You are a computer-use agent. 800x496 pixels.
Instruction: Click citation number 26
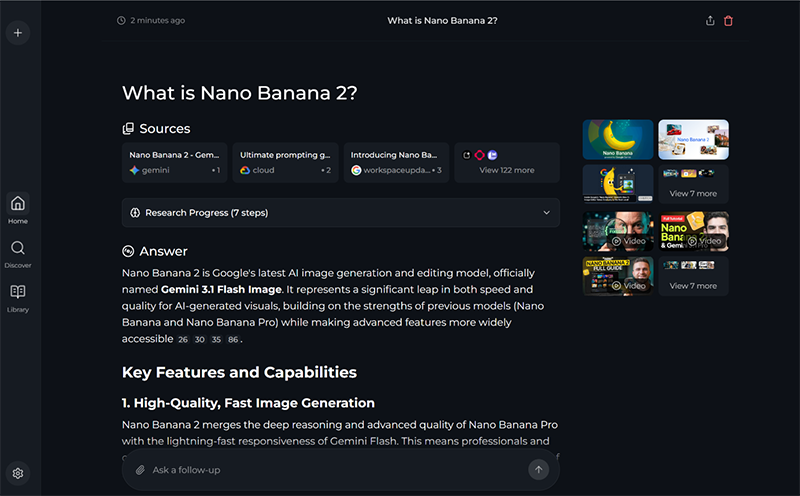pos(183,339)
